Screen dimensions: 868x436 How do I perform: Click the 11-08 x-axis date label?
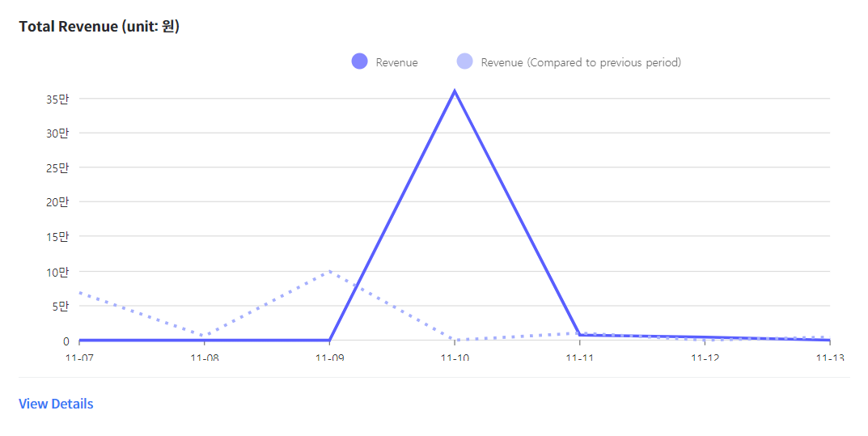(x=205, y=358)
